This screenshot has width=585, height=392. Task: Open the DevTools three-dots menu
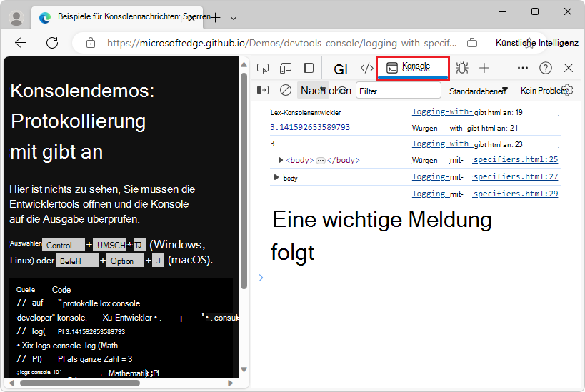coord(523,68)
